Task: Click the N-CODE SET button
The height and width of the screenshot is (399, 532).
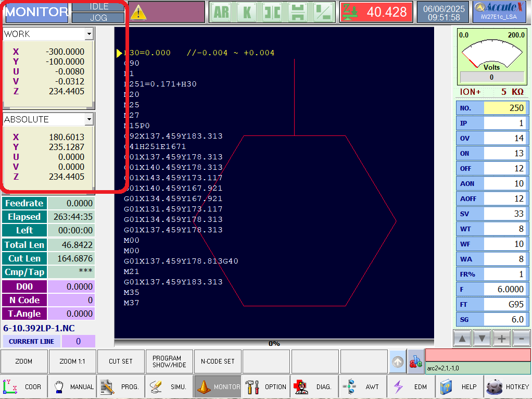Action: coord(218,361)
